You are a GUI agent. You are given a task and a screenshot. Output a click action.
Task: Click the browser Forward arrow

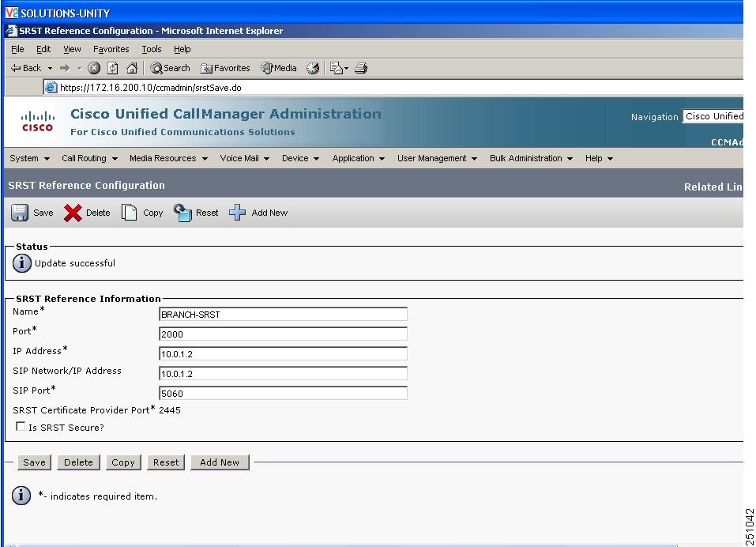[65, 68]
